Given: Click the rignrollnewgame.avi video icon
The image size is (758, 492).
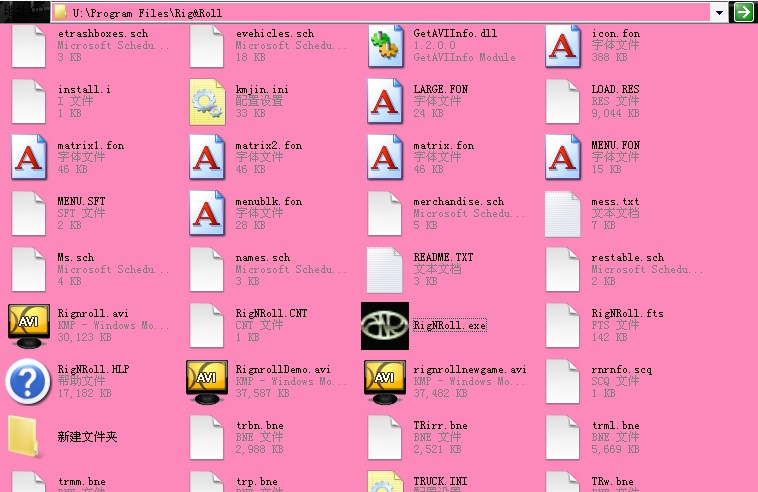Looking at the screenshot, I should click(385, 381).
